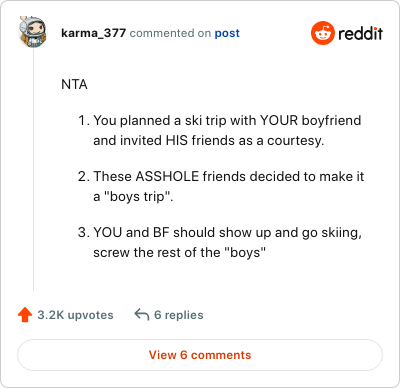Open the blue 'post' link

(x=227, y=33)
